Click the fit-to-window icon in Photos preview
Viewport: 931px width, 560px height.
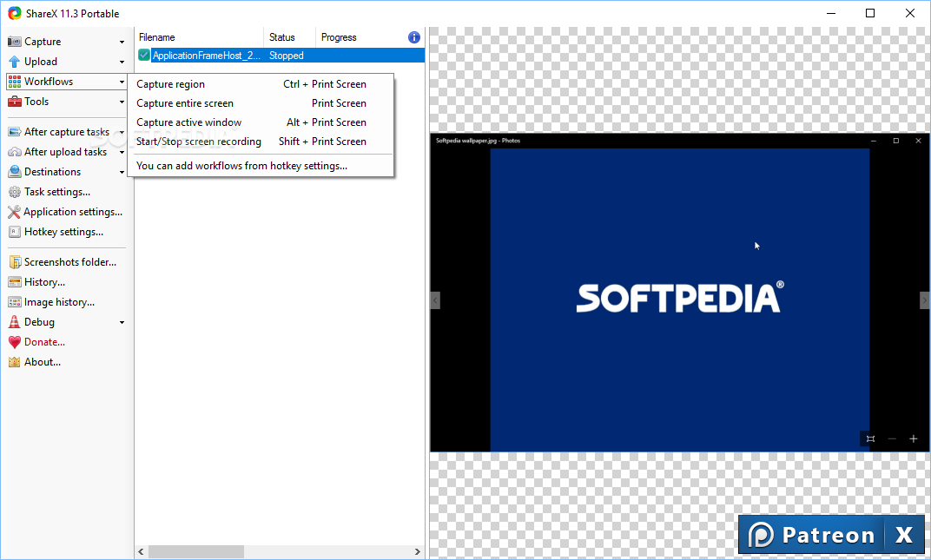pos(870,438)
